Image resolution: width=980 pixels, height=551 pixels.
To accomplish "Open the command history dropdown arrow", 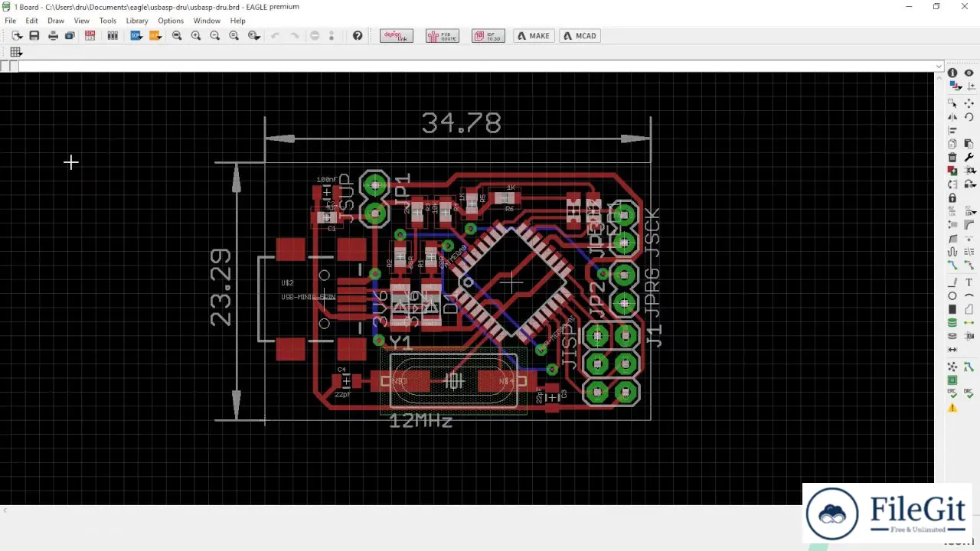I will click(x=939, y=67).
